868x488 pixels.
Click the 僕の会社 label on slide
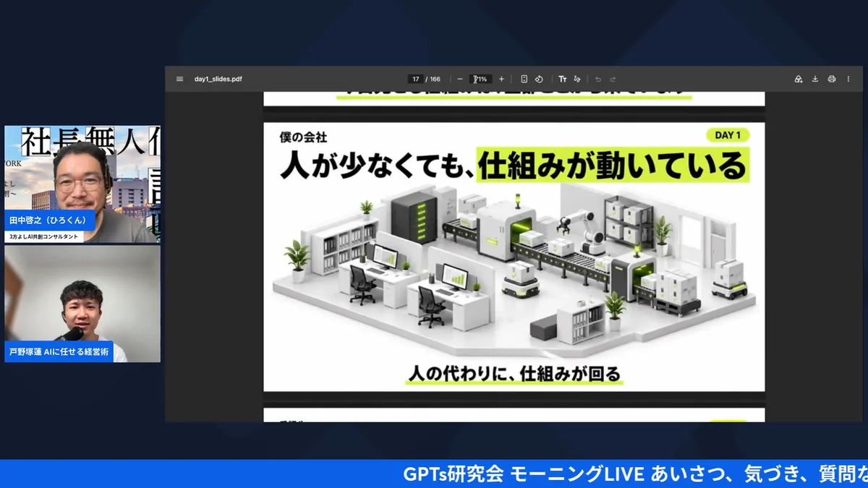tap(303, 137)
